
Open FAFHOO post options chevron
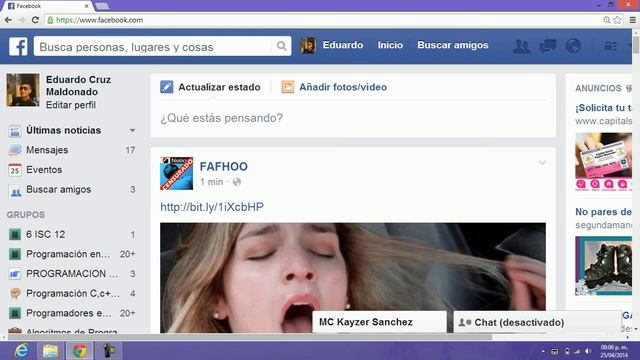542,162
